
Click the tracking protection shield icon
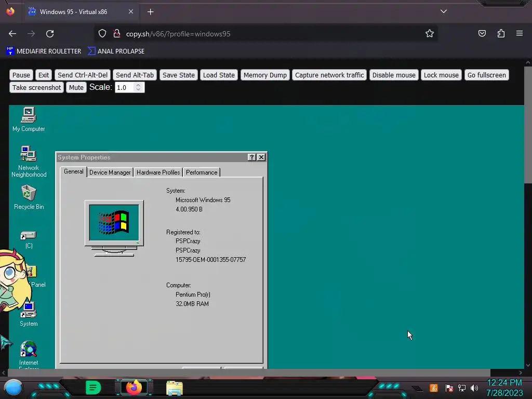(102, 34)
